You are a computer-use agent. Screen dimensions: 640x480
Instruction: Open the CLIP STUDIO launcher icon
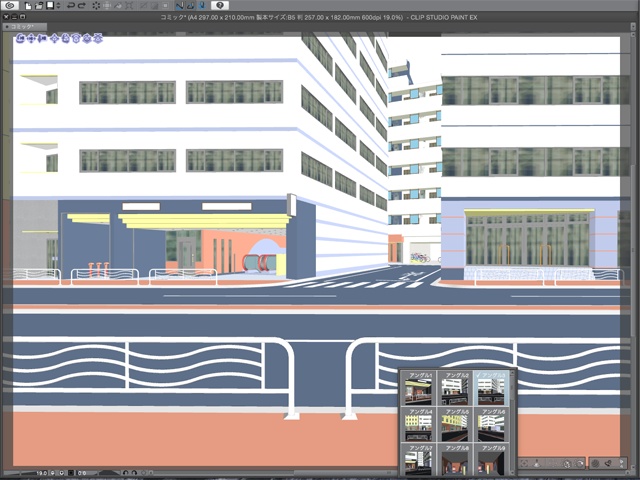pyautogui.click(x=9, y=5)
